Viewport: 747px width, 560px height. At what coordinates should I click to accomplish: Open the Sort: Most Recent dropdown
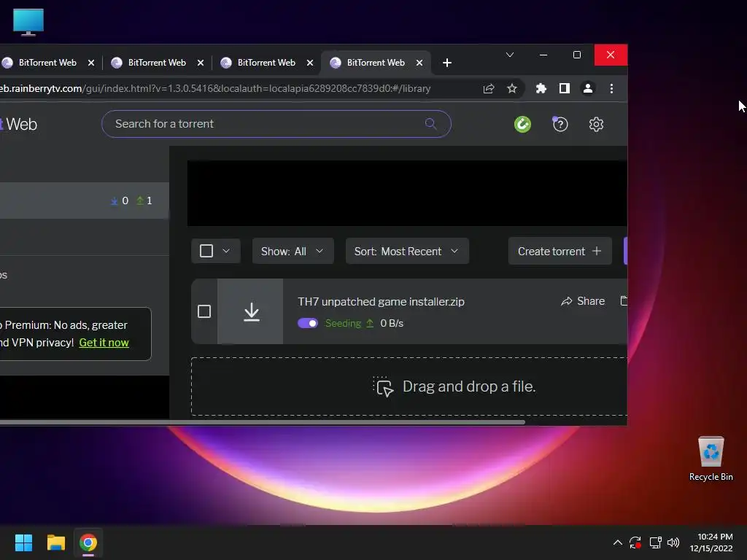[407, 251]
